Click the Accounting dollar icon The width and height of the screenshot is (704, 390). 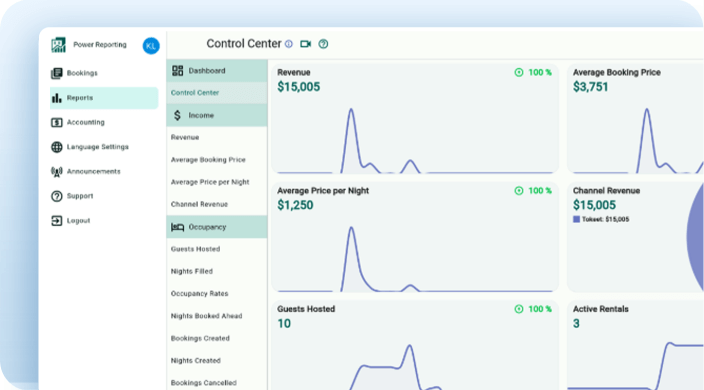pos(57,122)
